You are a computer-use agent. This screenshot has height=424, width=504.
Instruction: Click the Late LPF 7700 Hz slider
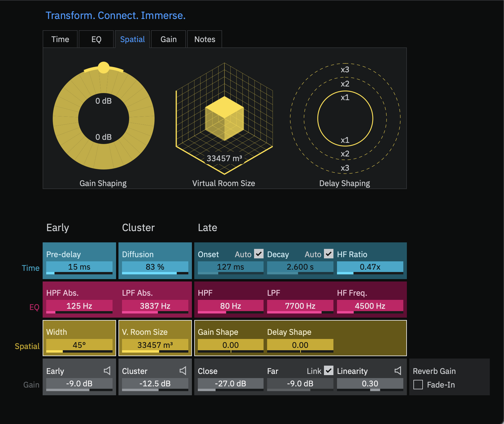click(300, 306)
